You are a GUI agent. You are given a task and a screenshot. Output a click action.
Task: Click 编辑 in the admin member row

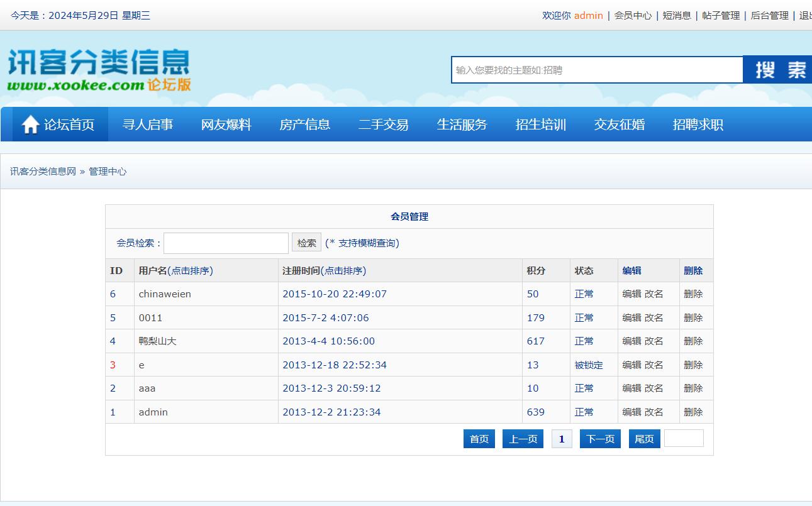click(632, 412)
